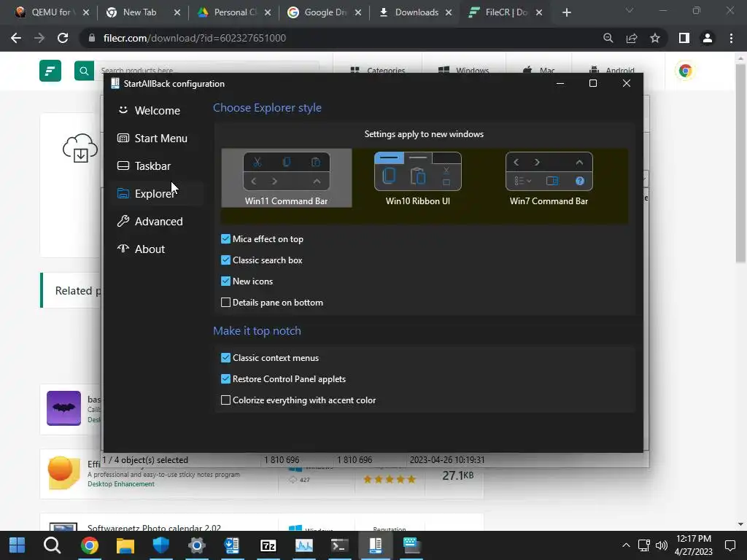747x560 pixels.
Task: Uncheck Classic context menus
Action: 226,358
